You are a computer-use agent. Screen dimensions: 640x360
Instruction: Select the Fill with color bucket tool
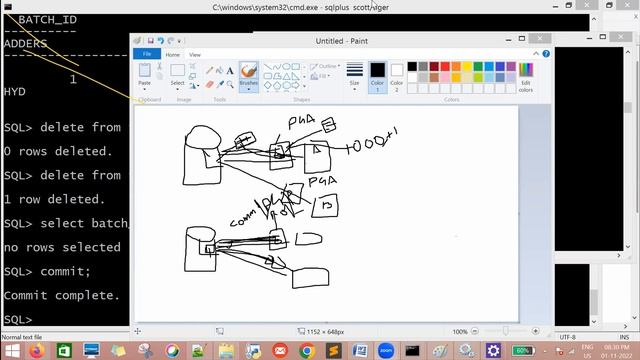(220, 71)
